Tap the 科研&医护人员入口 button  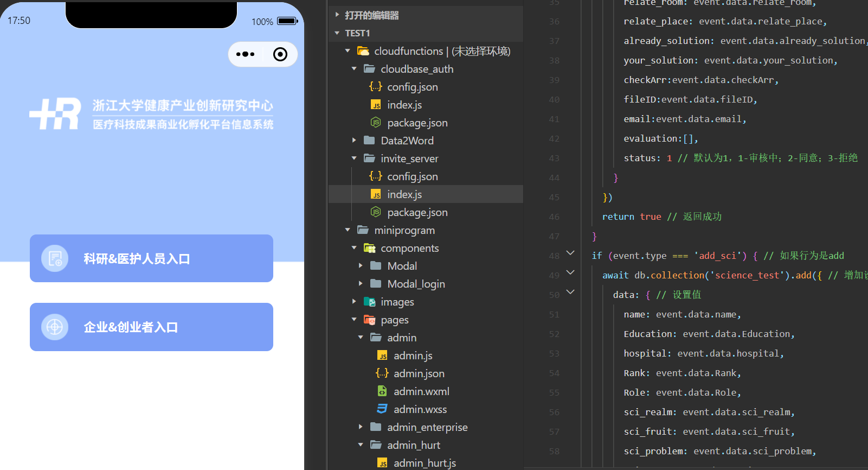click(151, 258)
